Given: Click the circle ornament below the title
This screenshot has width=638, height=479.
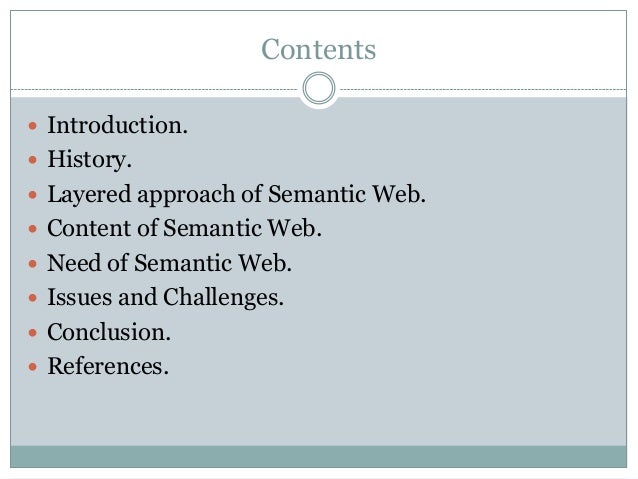Looking at the screenshot, I should pyautogui.click(x=318, y=89).
